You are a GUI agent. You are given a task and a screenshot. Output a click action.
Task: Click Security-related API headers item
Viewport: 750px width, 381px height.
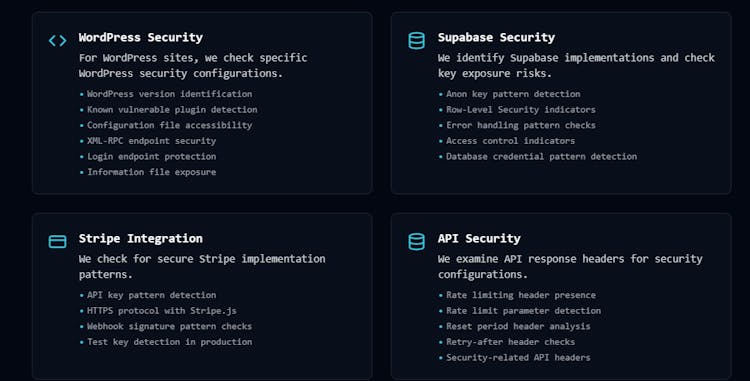pos(518,358)
